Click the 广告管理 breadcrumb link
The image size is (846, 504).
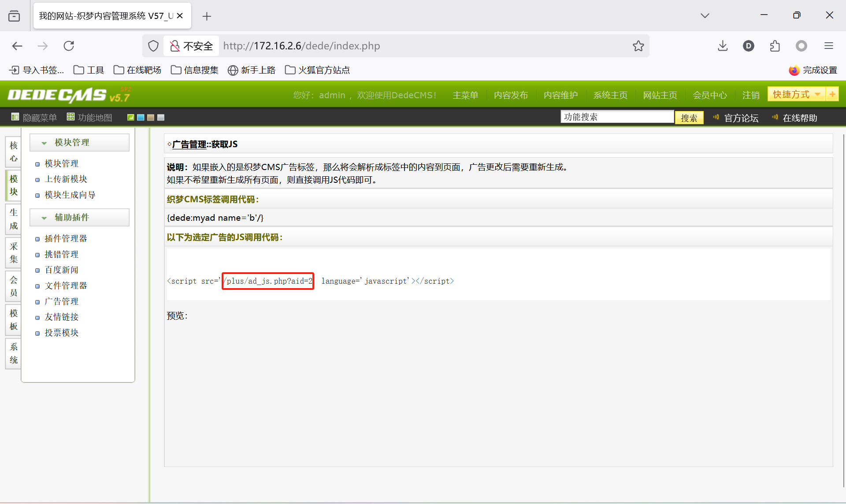(x=189, y=145)
